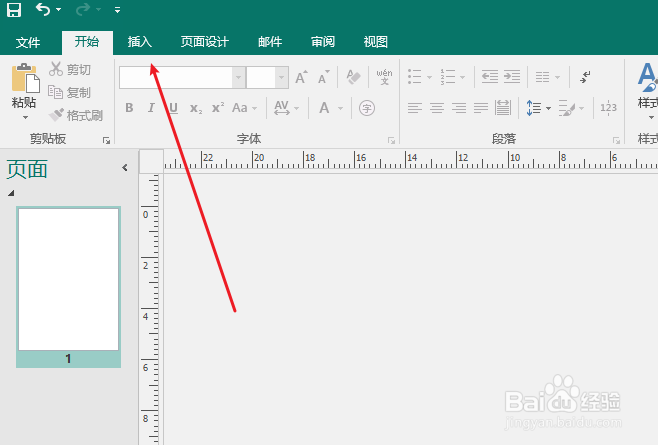This screenshot has width=658, height=445.
Task: Click the wén phonetic guide icon
Action: coord(384,77)
